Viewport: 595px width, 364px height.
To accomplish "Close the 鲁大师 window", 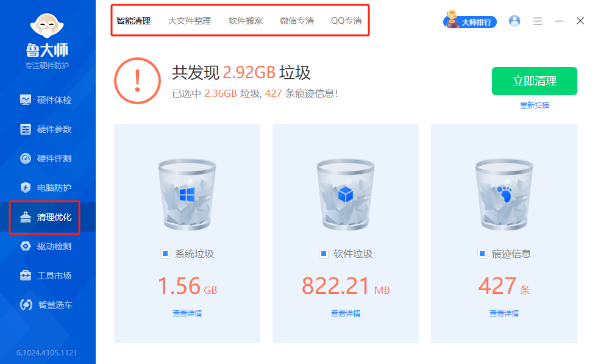I will (x=580, y=21).
